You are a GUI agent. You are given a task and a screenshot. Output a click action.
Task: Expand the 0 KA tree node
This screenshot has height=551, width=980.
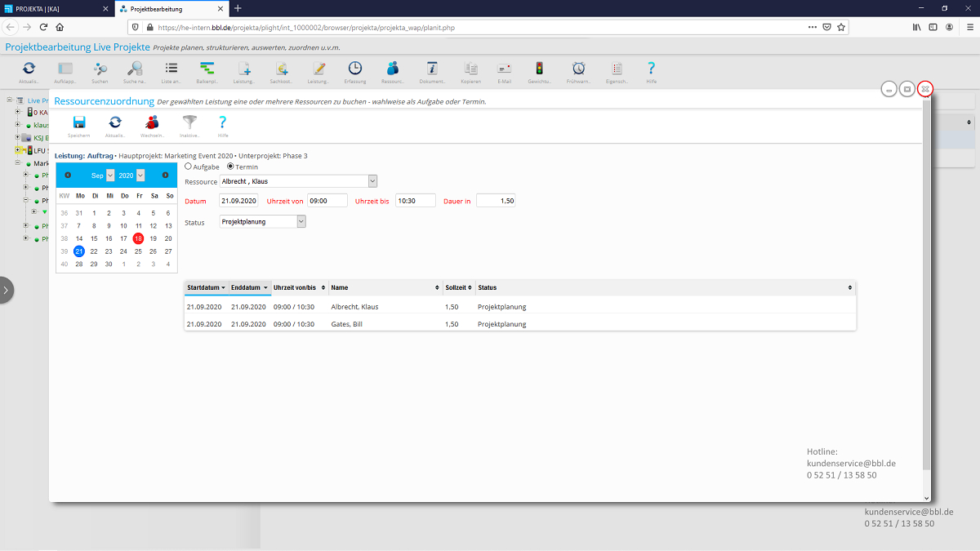tap(19, 112)
